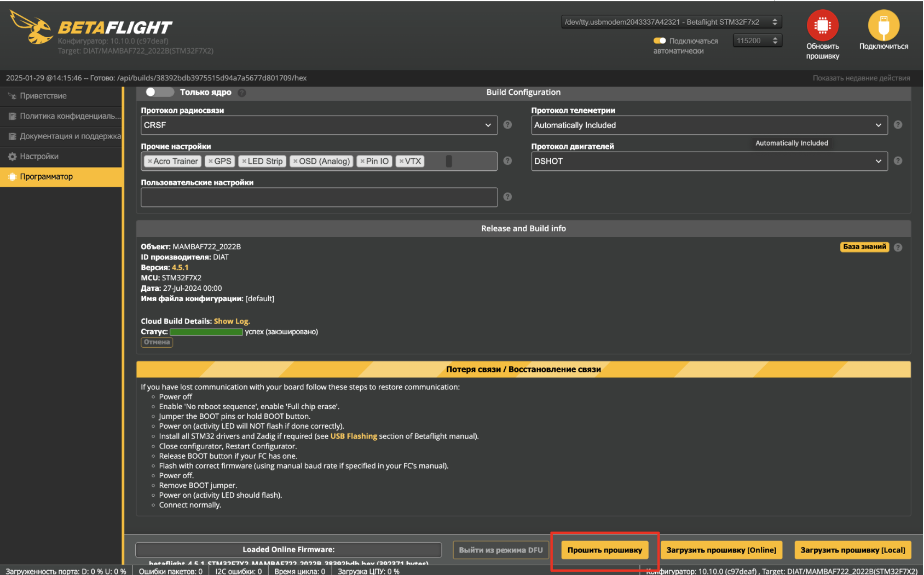Viewport: 924px width, 575px height.
Task: Toggle Подключаться автоматически auto-connect switch
Action: [660, 41]
